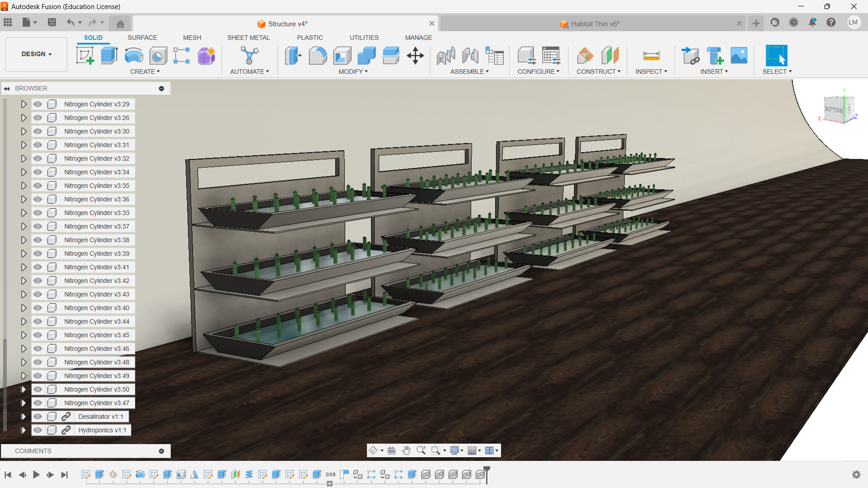Select the Shell tool
Viewport: 868px width, 488px height.
[342, 56]
